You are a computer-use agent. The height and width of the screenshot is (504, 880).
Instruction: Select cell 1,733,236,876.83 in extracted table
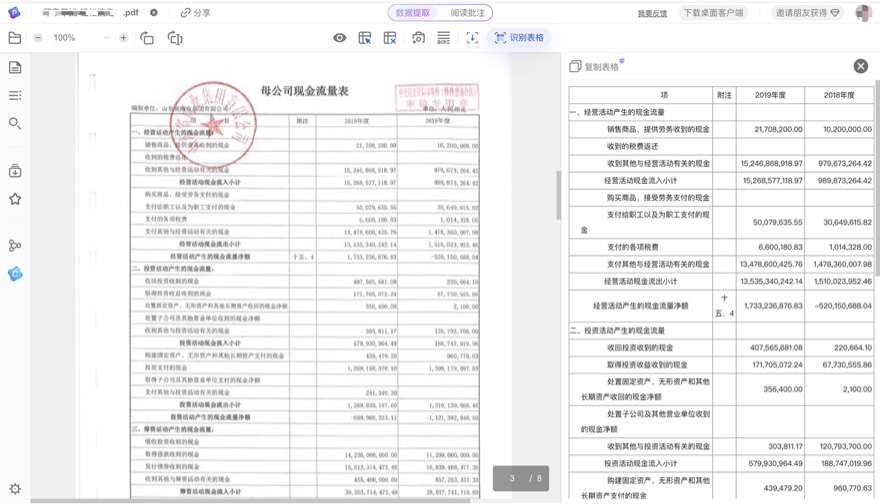coord(771,306)
